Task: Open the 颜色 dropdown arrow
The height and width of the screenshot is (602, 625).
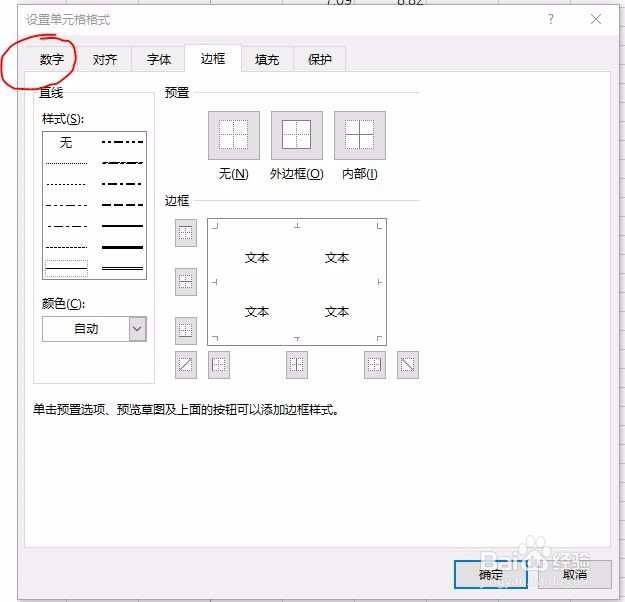Action: 137,329
